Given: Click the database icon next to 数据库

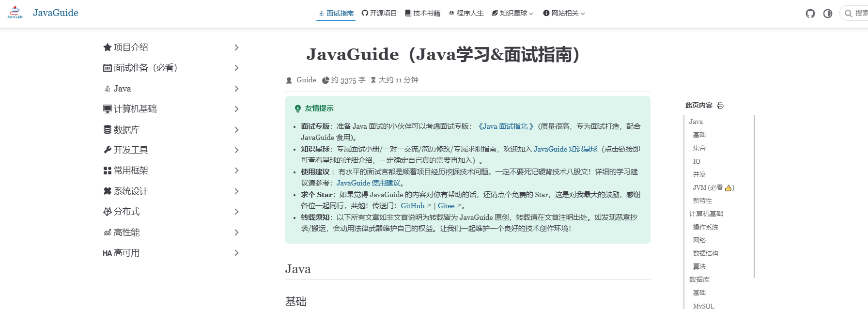Looking at the screenshot, I should [108, 130].
